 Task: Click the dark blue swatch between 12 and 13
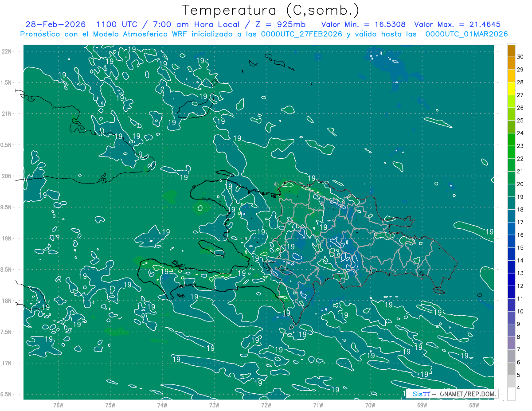511,279
